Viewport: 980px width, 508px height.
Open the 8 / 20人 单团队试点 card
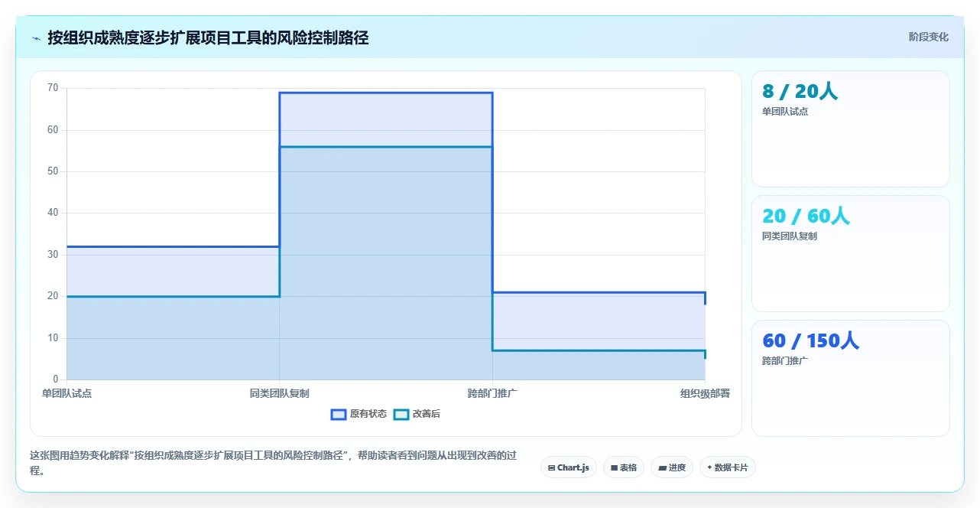851,129
